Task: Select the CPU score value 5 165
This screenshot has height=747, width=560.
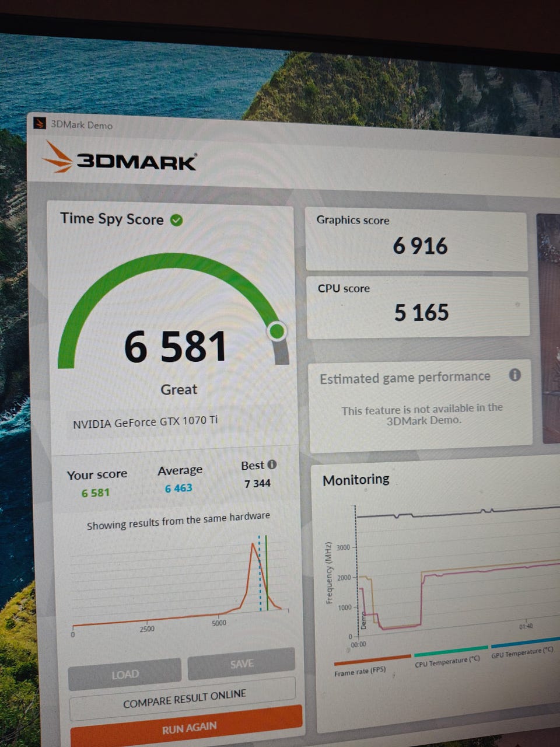Action: 421,313
